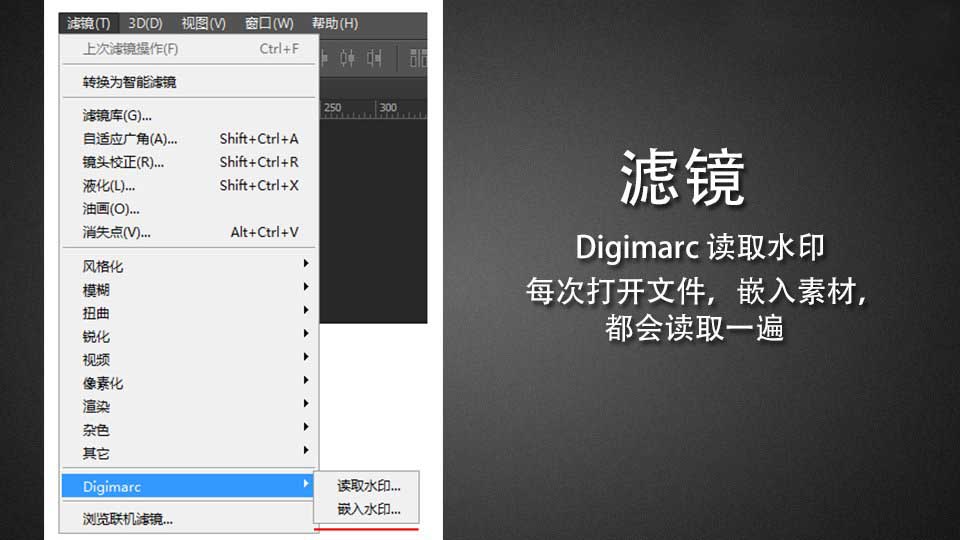Screen dimensions: 960x540
Task: Expand the 视频 submenu
Action: tap(190, 359)
